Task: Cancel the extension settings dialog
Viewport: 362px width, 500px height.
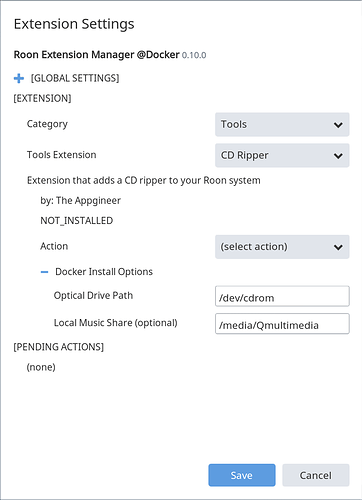Action: 315,475
